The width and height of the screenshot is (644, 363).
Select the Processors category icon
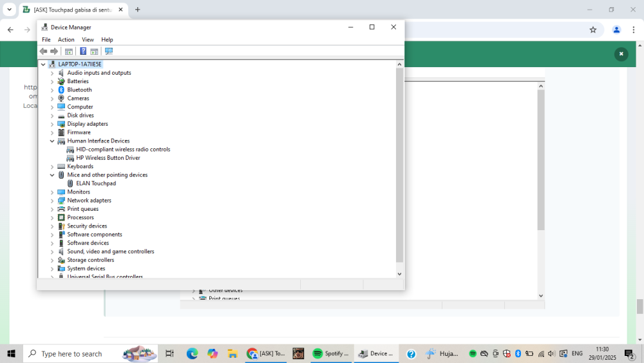61,217
